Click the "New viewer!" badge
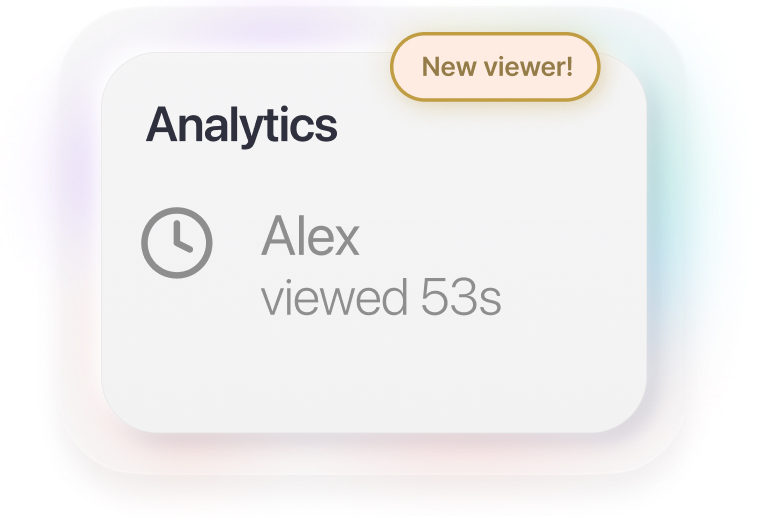 point(496,67)
